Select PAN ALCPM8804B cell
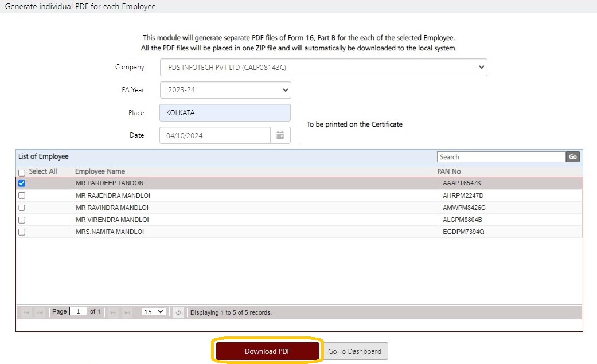The image size is (597, 364). (462, 220)
